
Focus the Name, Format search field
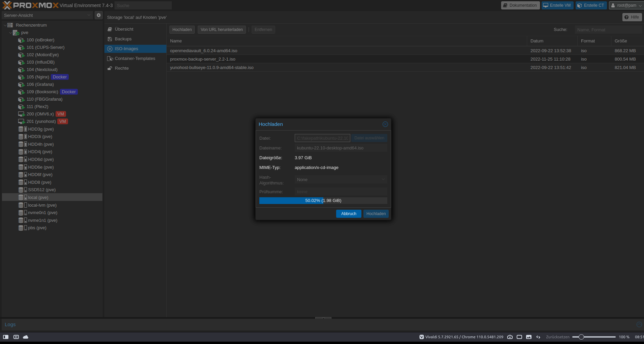608,30
